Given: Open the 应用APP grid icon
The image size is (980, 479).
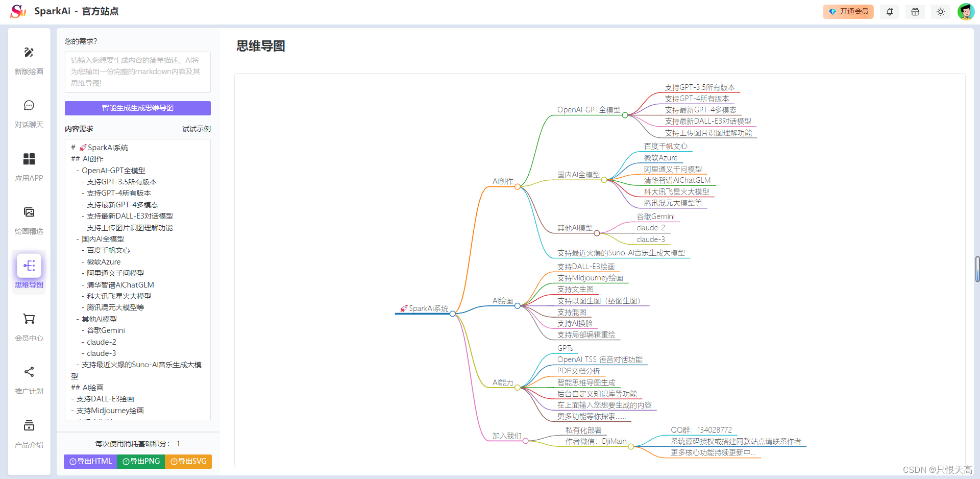Looking at the screenshot, I should click(x=29, y=159).
